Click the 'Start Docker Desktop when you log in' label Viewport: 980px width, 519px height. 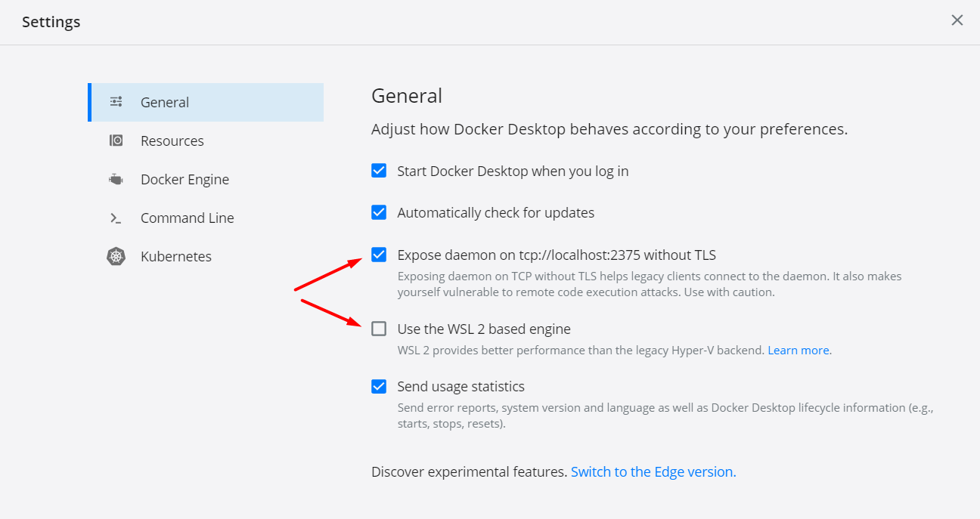point(513,171)
